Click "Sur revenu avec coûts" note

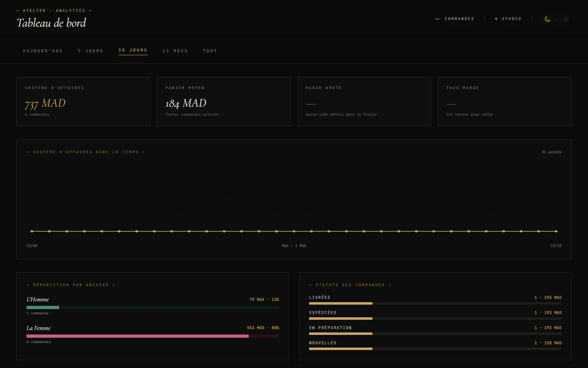(x=470, y=114)
